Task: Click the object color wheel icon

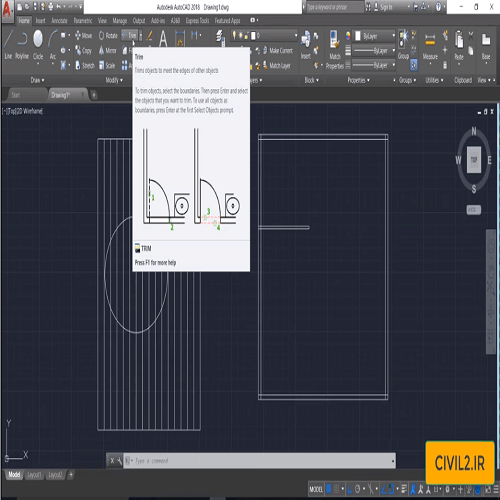Action: (x=348, y=36)
